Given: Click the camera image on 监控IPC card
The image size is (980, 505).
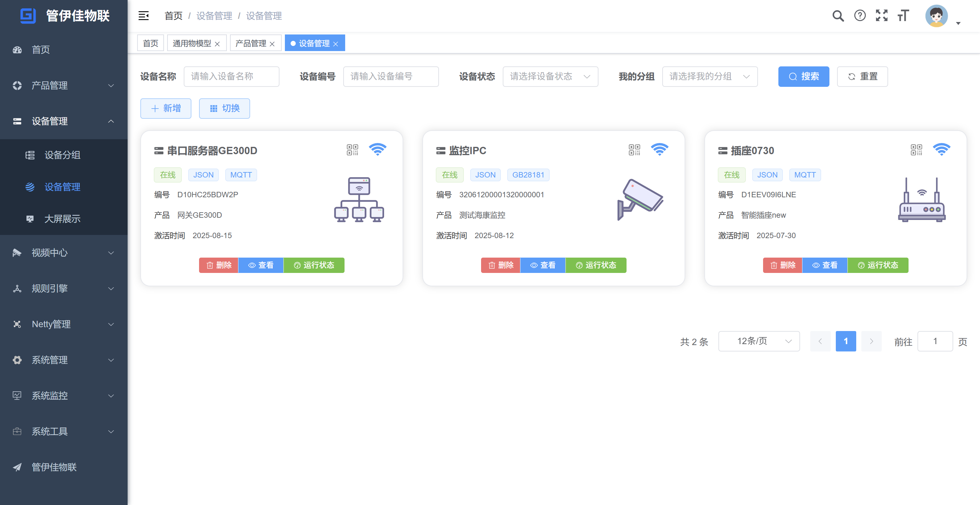Looking at the screenshot, I should [x=641, y=200].
